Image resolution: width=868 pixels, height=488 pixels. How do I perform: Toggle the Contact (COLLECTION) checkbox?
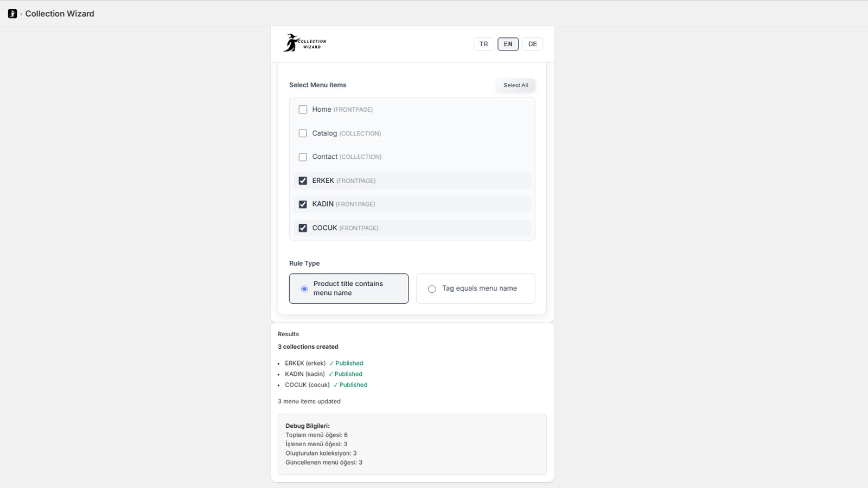coord(303,157)
